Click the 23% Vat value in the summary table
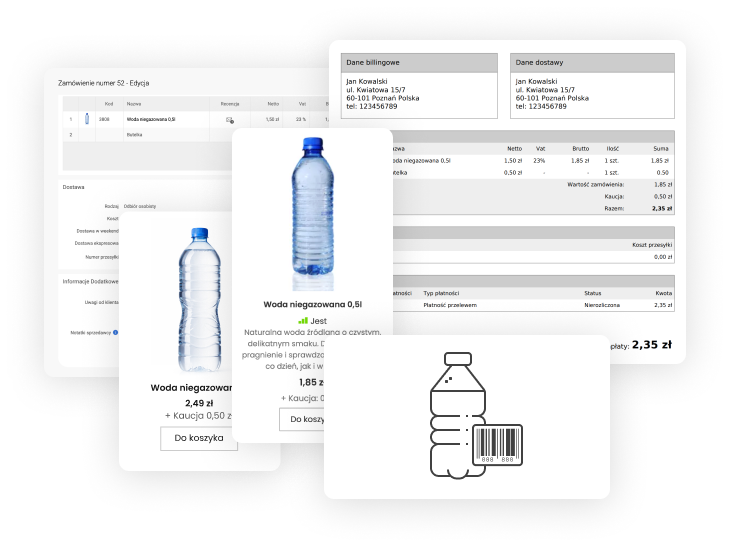This screenshot has width=730, height=547. click(539, 161)
